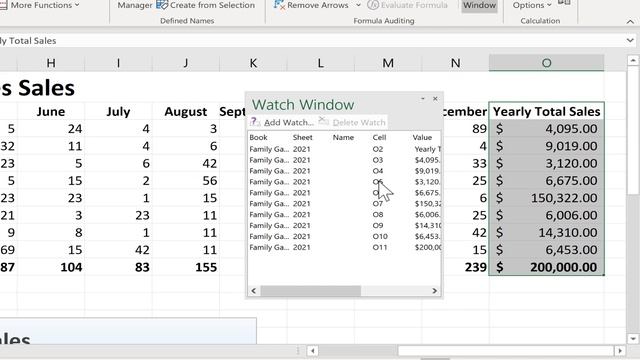The height and width of the screenshot is (360, 640).
Task: Click the Name Manager button
Action: [135, 5]
